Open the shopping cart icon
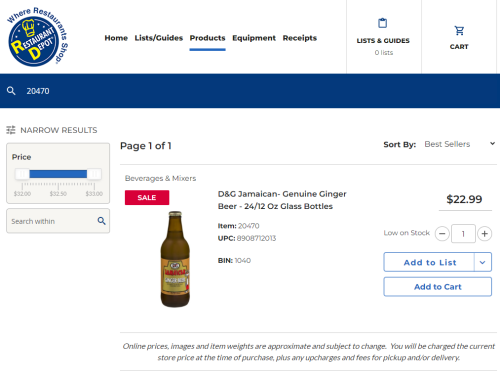Screen dimensions: 500x379 click(459, 31)
